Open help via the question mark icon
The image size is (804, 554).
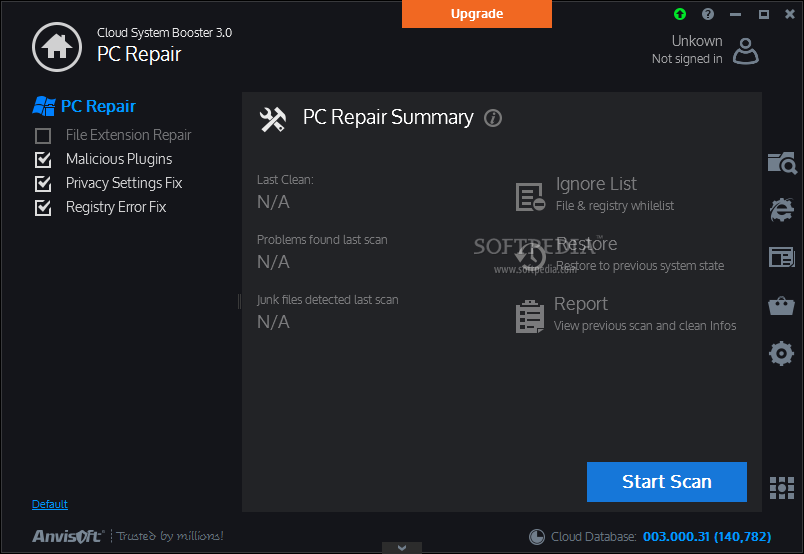(708, 14)
